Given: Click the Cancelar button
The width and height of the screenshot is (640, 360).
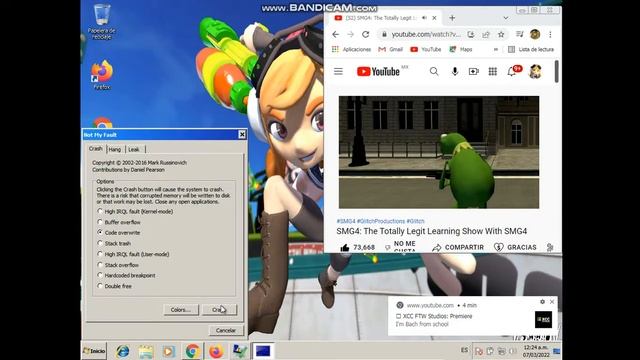Looking at the screenshot, I should [226, 330].
